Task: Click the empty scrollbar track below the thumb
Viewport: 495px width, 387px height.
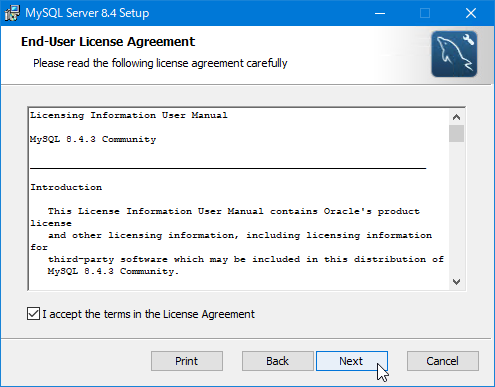Action: coord(456,208)
